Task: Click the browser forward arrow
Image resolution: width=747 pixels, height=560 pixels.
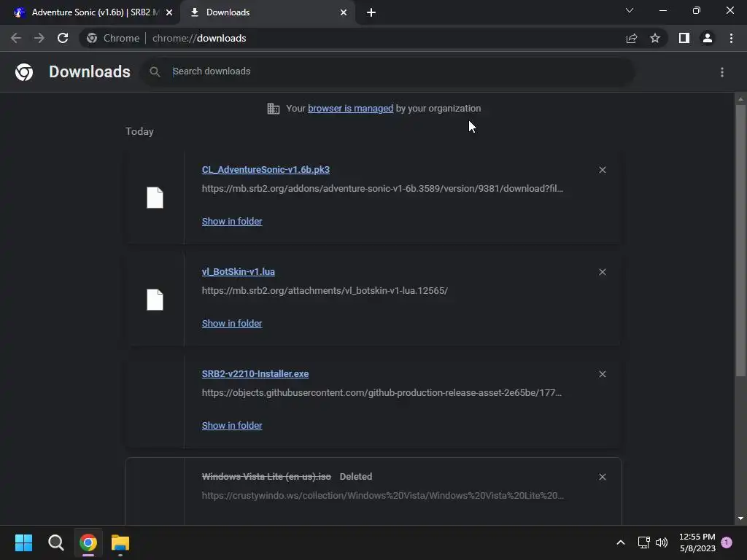Action: tap(39, 38)
